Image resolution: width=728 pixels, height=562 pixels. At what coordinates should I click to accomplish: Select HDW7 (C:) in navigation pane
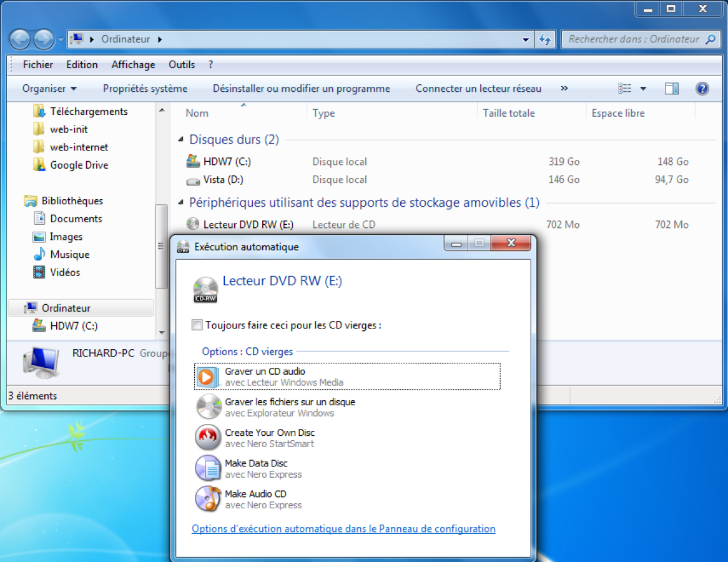click(x=65, y=326)
